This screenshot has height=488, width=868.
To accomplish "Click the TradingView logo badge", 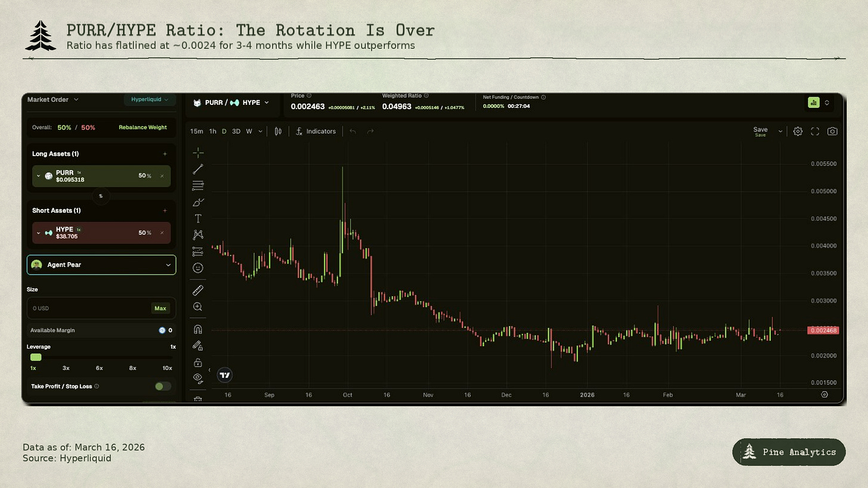I will click(225, 375).
